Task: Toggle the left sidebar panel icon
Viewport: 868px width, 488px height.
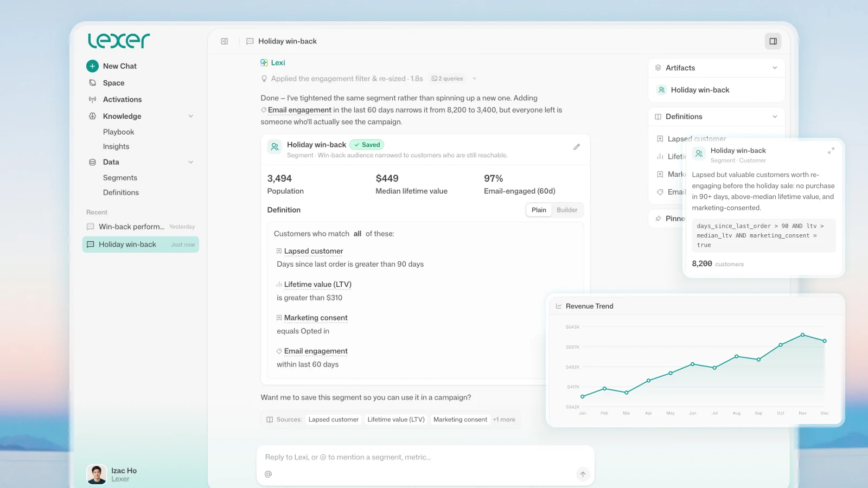Action: (x=225, y=41)
